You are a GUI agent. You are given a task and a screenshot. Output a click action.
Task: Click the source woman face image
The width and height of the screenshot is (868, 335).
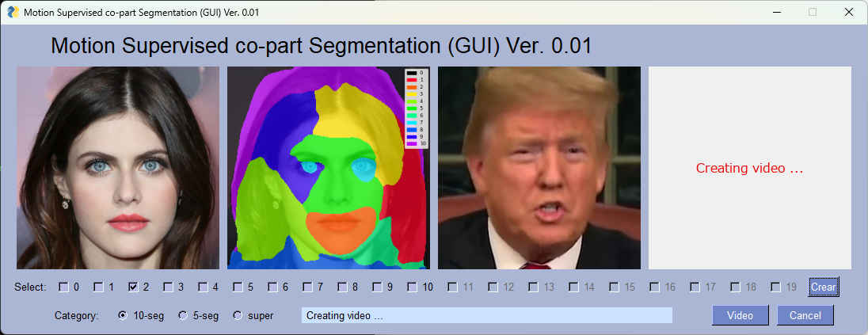pos(118,168)
